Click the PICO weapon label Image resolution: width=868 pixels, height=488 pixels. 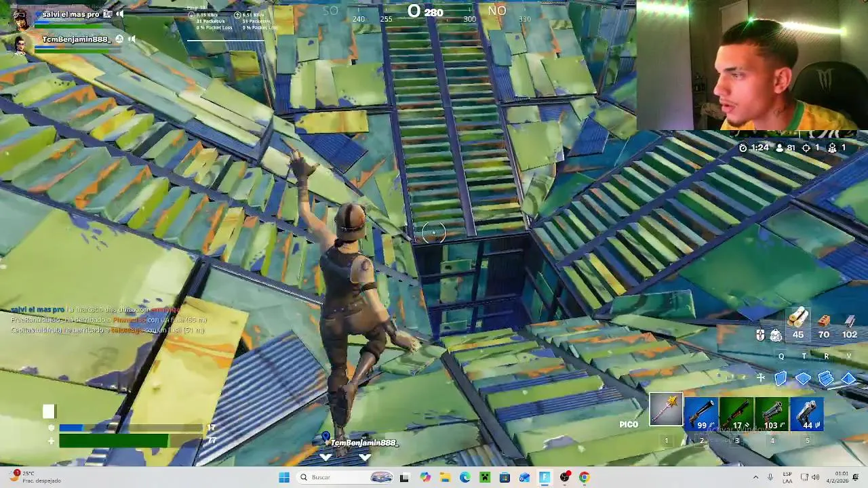pyautogui.click(x=629, y=424)
